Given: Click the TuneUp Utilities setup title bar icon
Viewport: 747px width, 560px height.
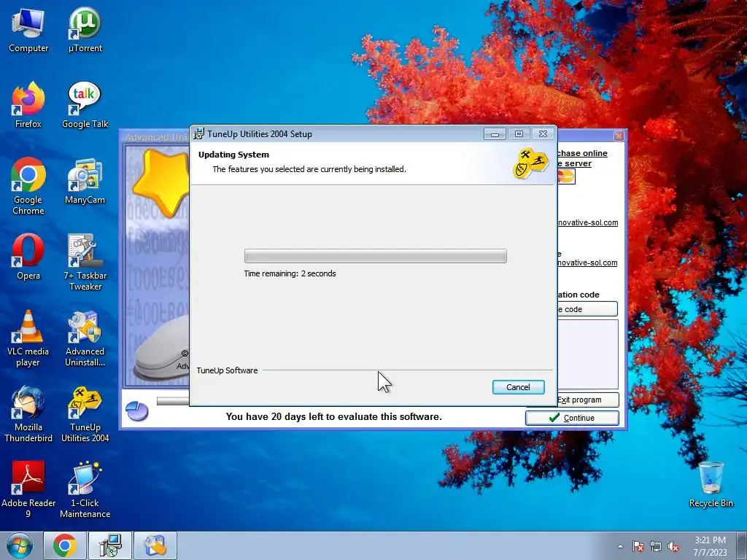Looking at the screenshot, I should point(198,134).
